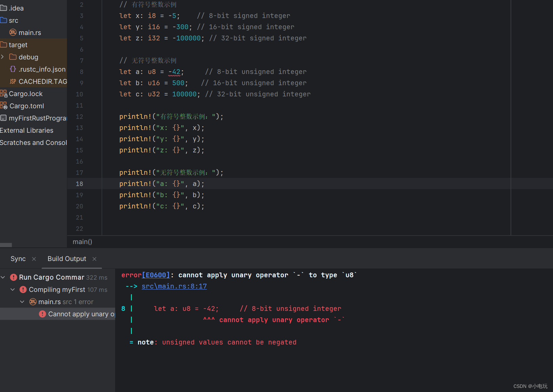Viewport: 553px width, 392px height.
Task: Click 'let x: i8 = -5;' code line
Action: click(x=149, y=16)
